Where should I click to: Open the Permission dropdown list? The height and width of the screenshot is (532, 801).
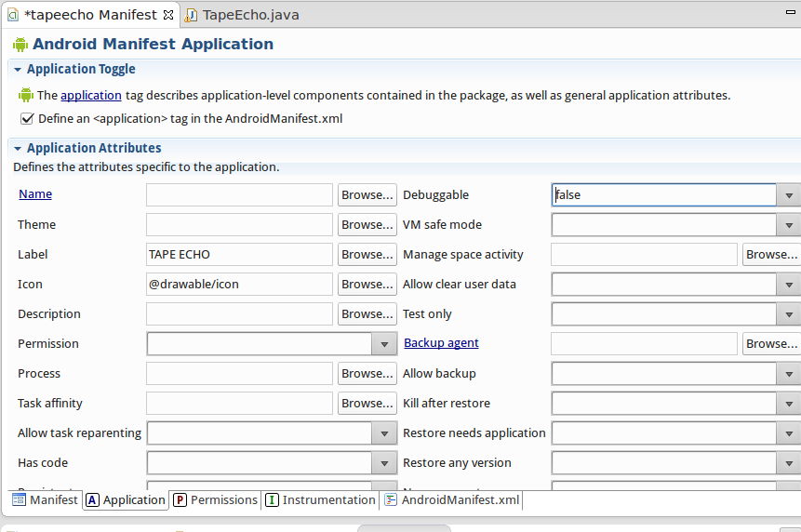[x=384, y=344]
